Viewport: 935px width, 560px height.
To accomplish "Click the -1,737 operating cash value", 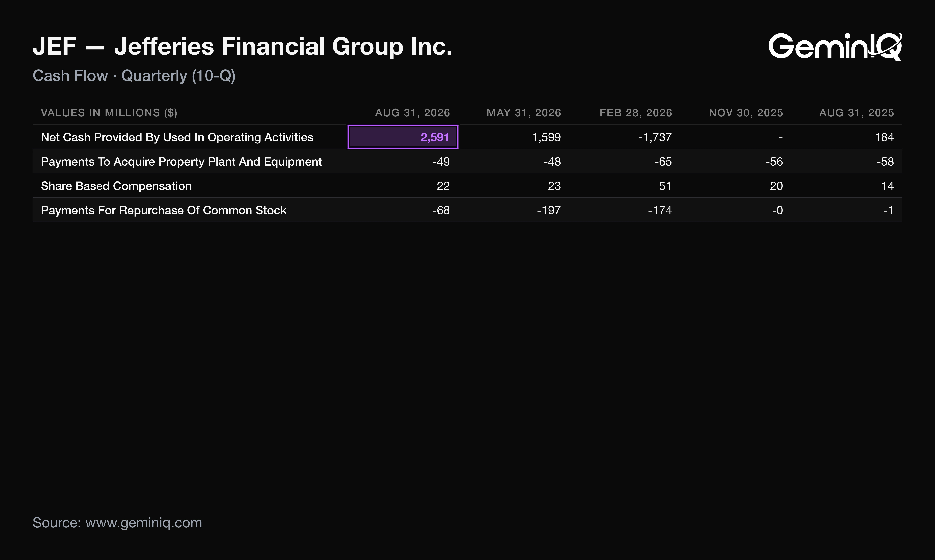I will coord(655,137).
